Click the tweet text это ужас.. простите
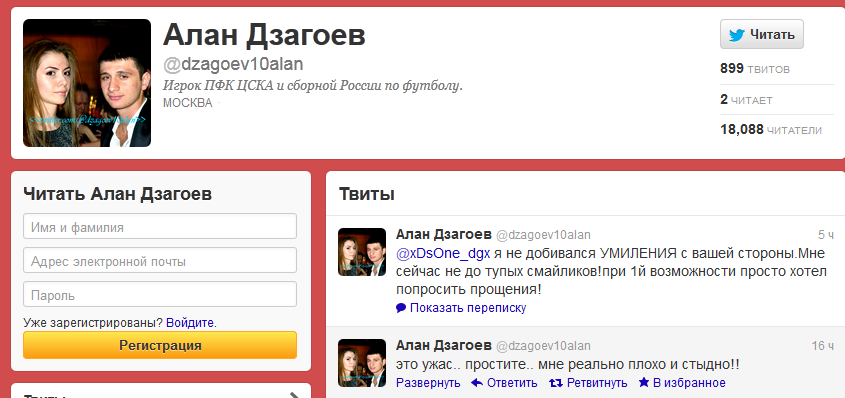Viewport: 845px width, 398px height. 567,365
